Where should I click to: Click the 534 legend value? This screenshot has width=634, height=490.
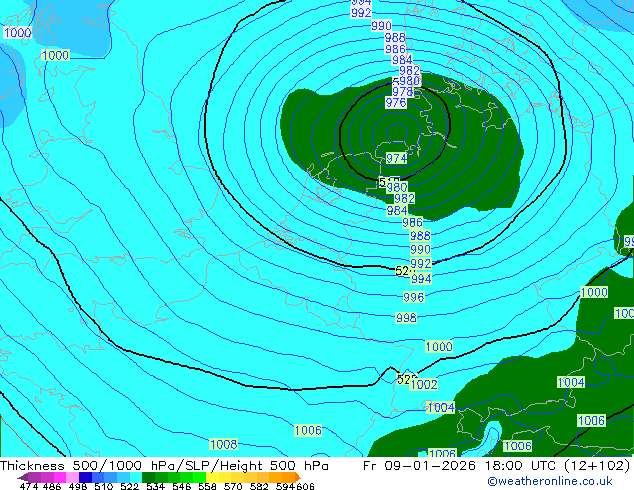tap(155, 486)
